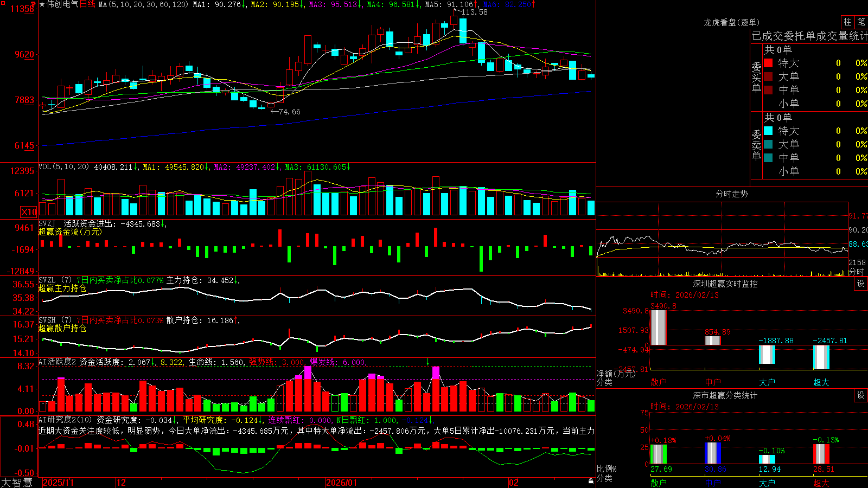Click the 龙虎看盘(逐单) panel title
This screenshot has width=868, height=488.
(731, 22)
